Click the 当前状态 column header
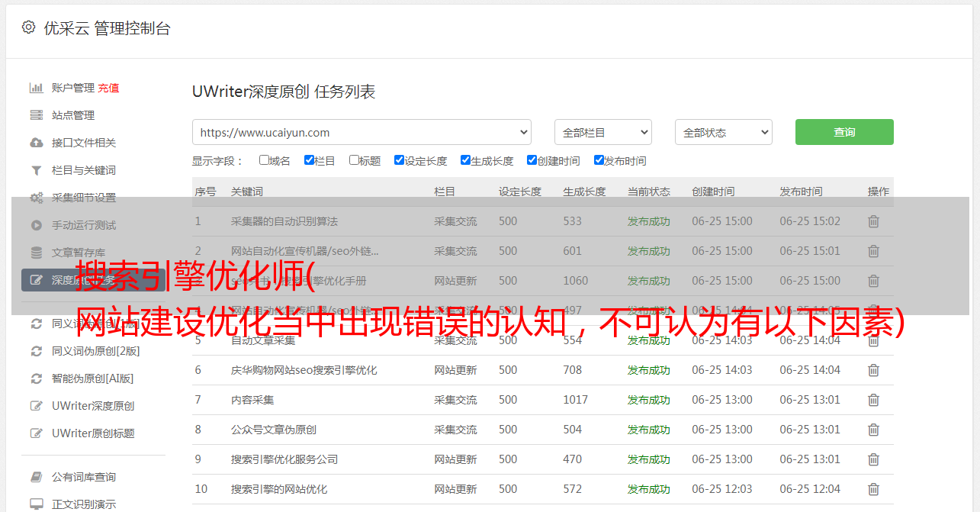980x512 pixels. [x=649, y=192]
